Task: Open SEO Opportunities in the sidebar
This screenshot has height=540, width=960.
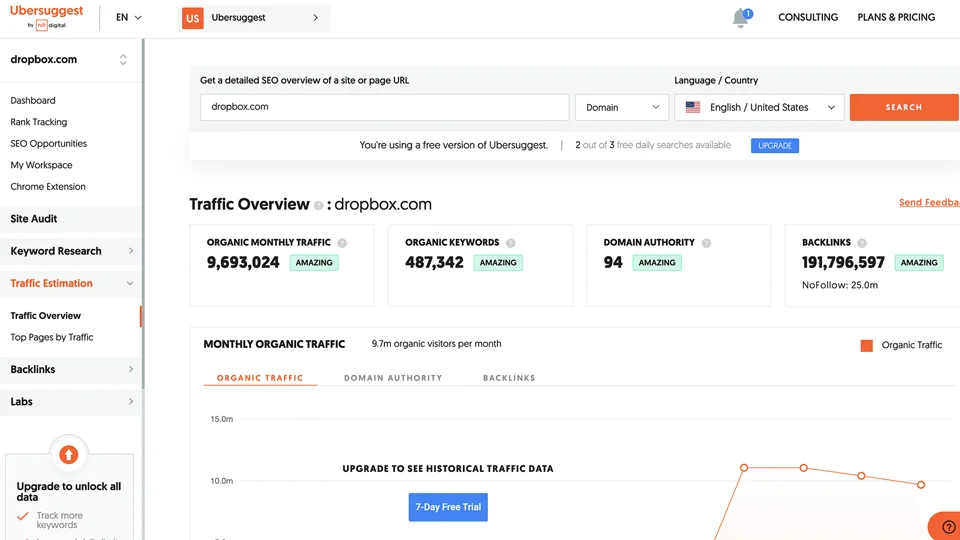Action: [x=48, y=143]
